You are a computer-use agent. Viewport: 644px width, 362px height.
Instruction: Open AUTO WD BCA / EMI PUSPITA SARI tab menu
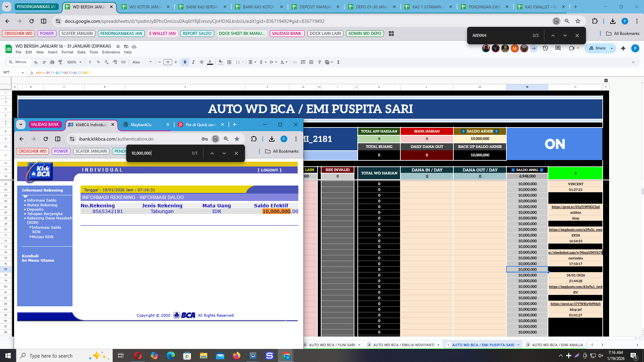518,345
